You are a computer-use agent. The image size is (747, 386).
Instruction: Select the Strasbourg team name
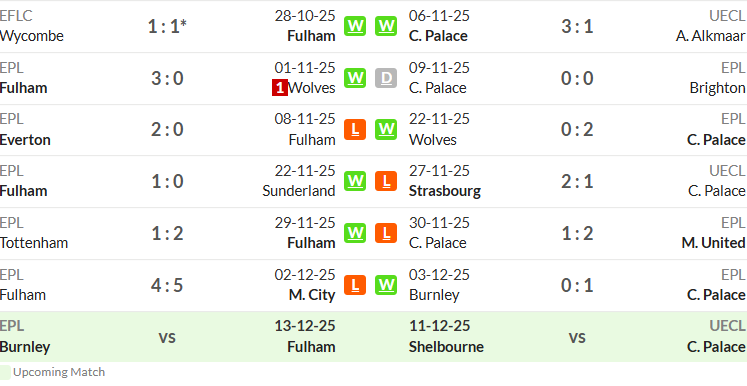click(x=445, y=191)
